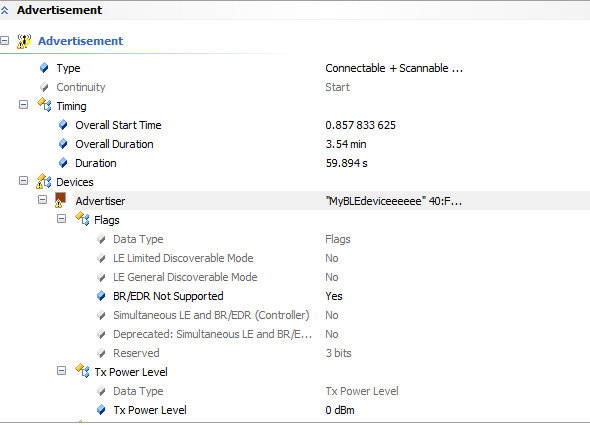Image resolution: width=590 pixels, height=425 pixels.
Task: Click the brown Advertiser device icon
Action: pos(60,200)
